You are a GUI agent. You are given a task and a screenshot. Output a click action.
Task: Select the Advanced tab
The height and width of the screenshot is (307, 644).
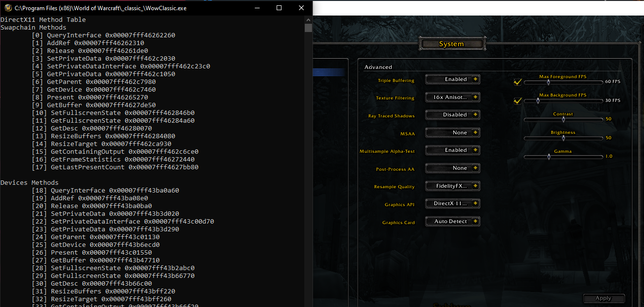pyautogui.click(x=378, y=67)
